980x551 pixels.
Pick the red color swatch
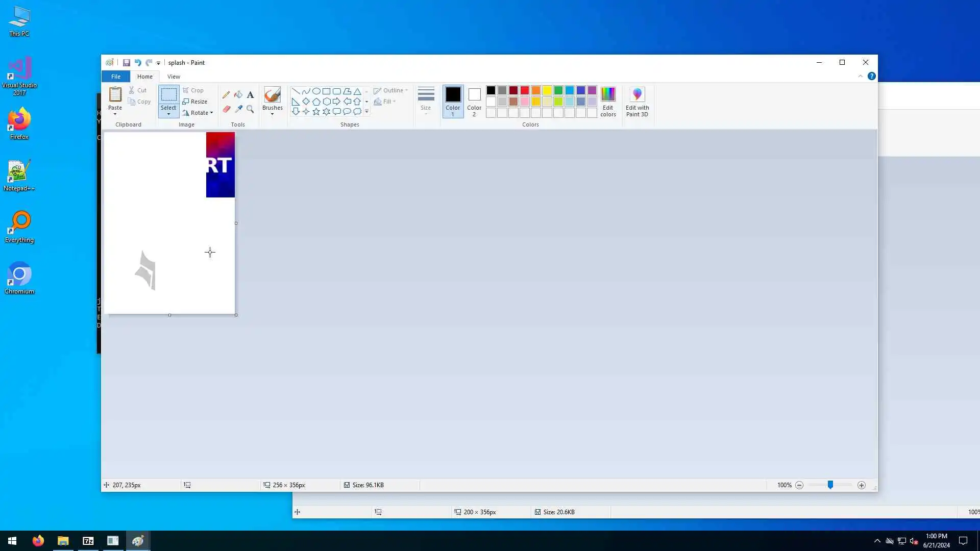point(525,90)
